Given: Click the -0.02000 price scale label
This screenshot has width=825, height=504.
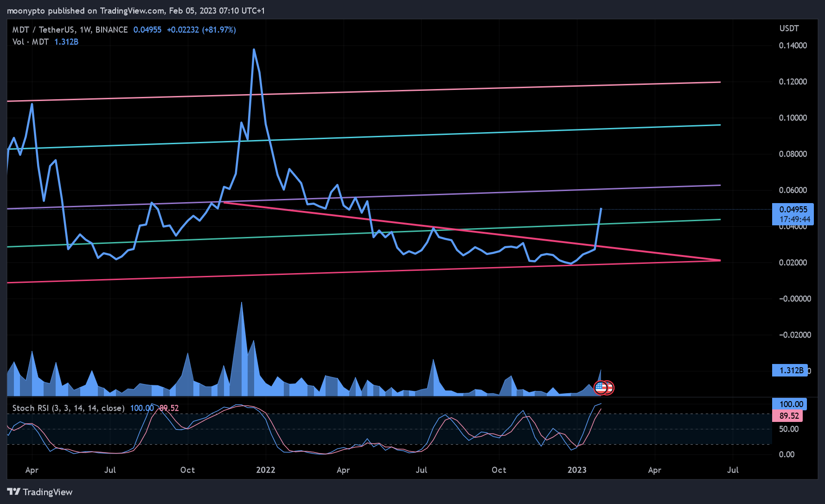Looking at the screenshot, I should [x=795, y=335].
